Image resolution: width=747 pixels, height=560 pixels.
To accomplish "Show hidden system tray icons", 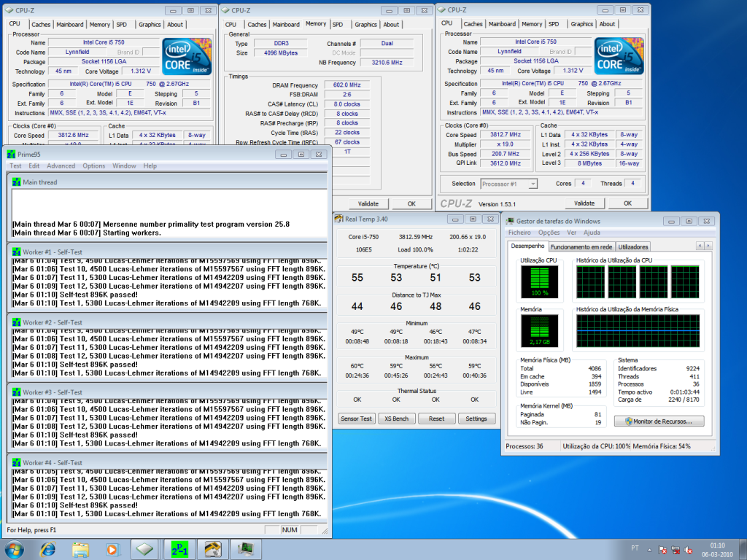I will (x=650, y=548).
